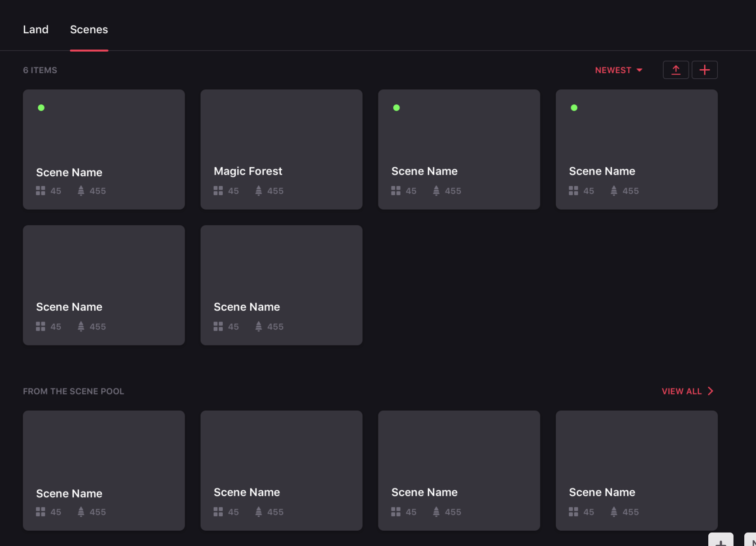The height and width of the screenshot is (546, 756).
Task: Click the plus button at bottom right corner
Action: point(720,543)
